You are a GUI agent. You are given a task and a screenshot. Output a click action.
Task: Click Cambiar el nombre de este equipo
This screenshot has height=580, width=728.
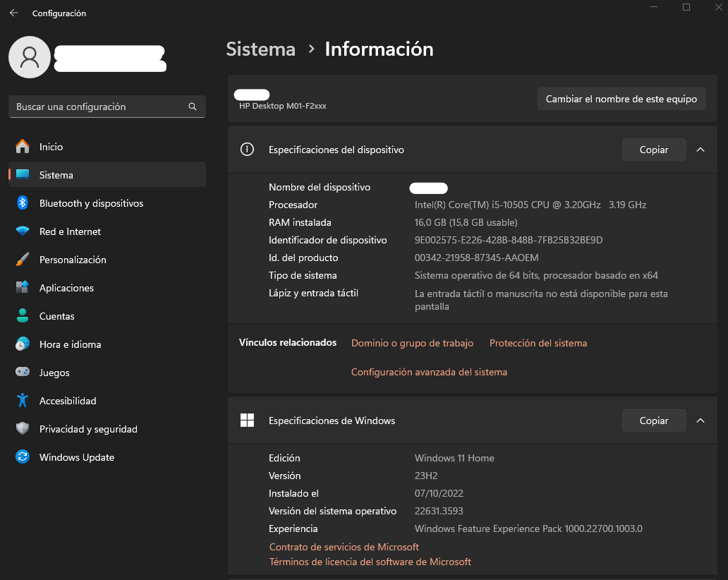621,99
